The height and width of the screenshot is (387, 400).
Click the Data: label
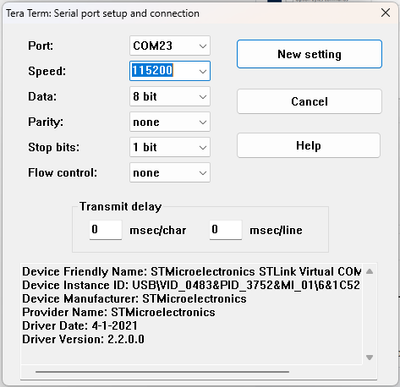pyautogui.click(x=42, y=97)
